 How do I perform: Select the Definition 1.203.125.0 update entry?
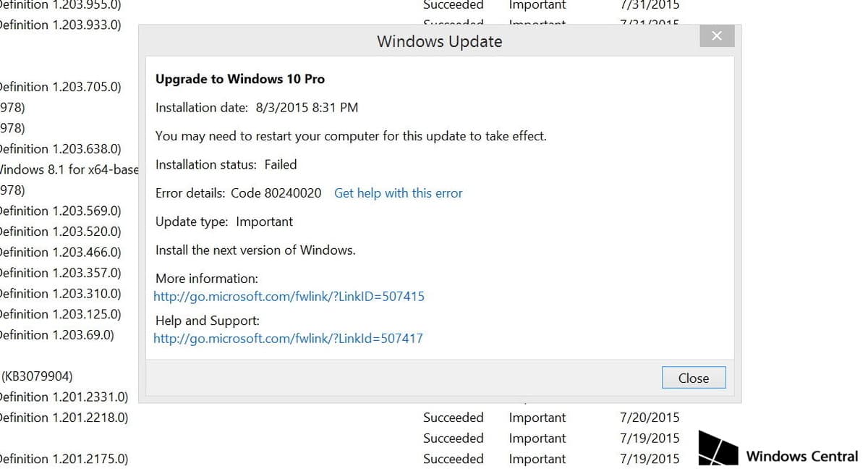pyautogui.click(x=60, y=314)
